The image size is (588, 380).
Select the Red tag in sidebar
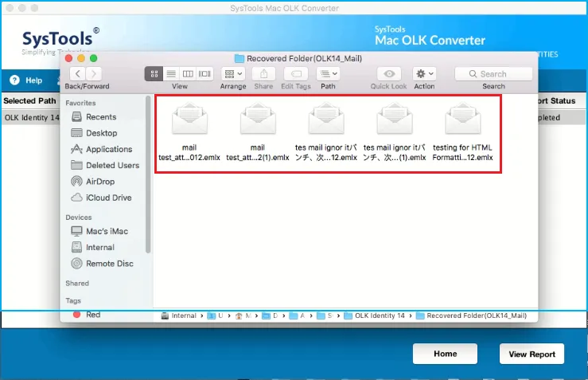(x=92, y=315)
